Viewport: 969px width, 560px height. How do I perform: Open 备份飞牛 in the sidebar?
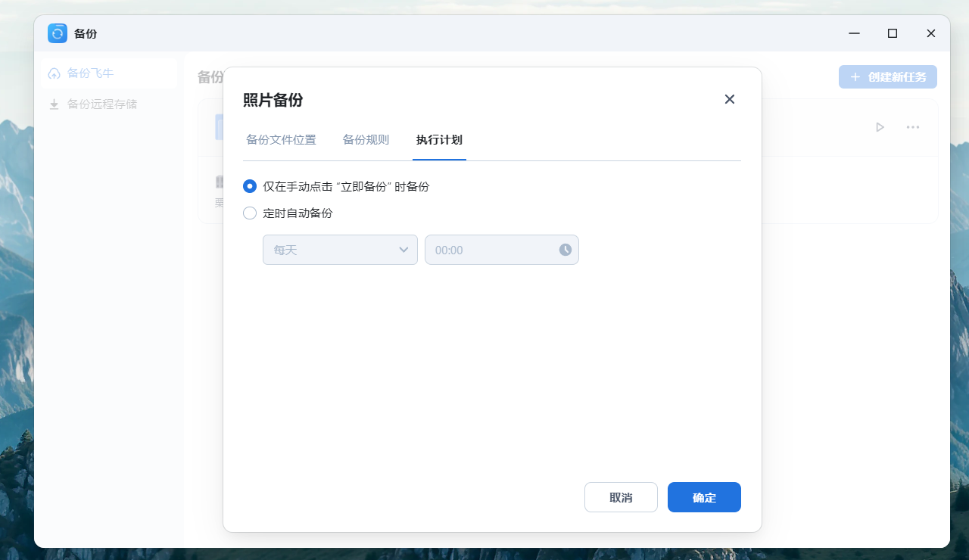coord(109,73)
